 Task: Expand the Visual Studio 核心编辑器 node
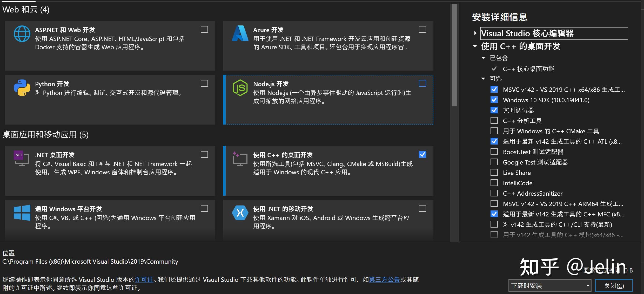[x=475, y=33]
